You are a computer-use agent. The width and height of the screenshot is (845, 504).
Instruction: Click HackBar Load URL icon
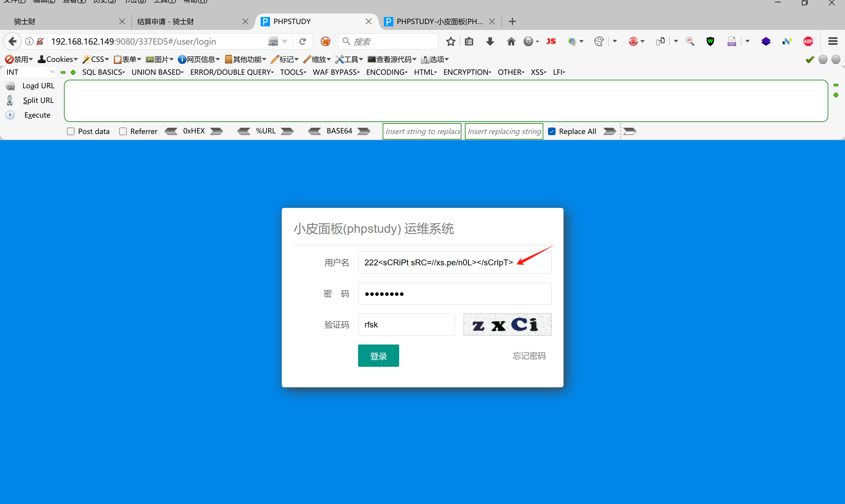coord(11,86)
